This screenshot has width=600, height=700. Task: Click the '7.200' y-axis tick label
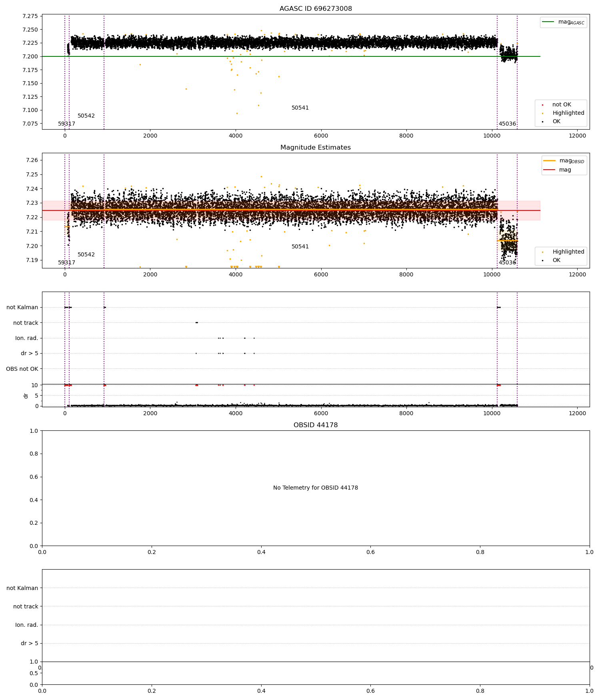30,56
